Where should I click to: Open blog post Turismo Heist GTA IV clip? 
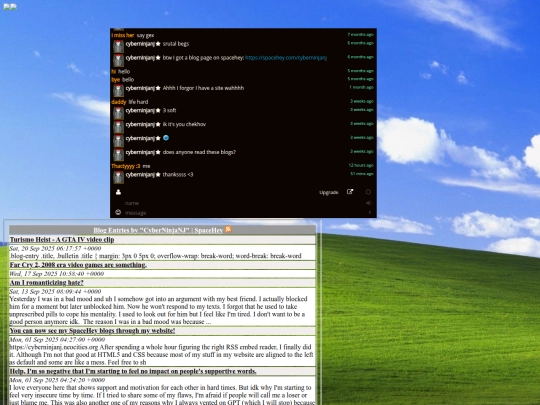pyautogui.click(x=62, y=239)
